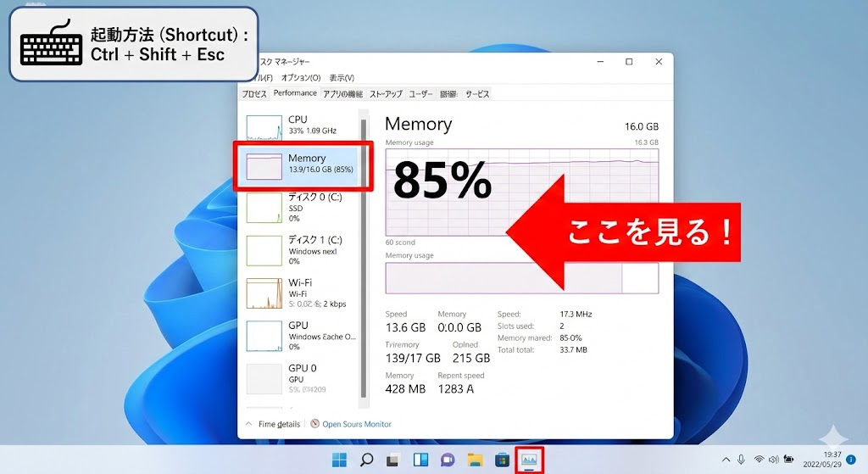Click the 215 GB value

[x=471, y=359]
